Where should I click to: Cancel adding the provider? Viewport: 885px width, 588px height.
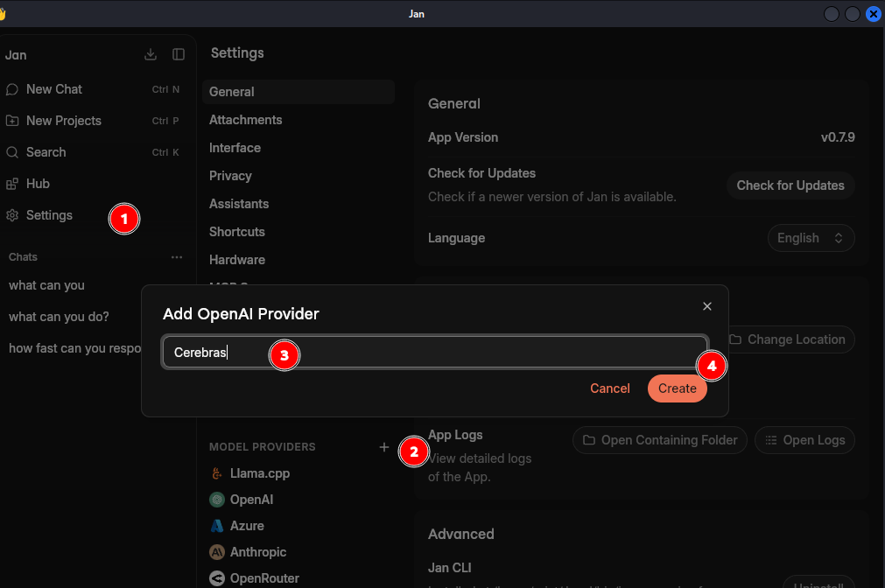click(609, 388)
